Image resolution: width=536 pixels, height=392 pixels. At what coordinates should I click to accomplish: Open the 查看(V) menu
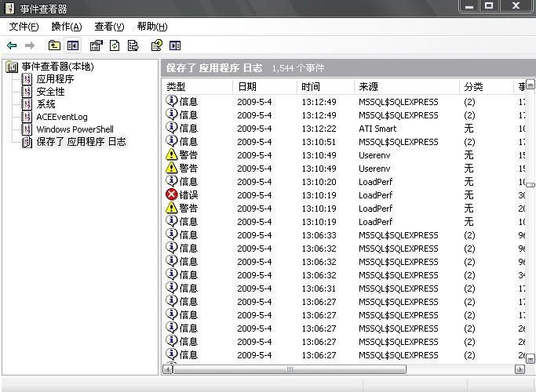(109, 27)
